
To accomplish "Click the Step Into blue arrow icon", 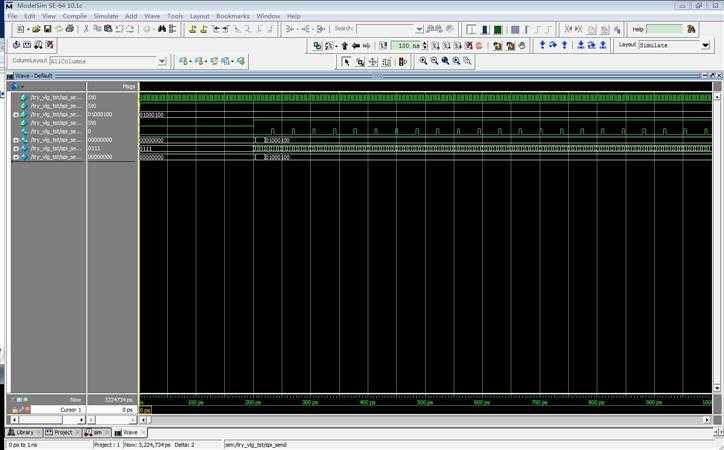I will pyautogui.click(x=543, y=45).
